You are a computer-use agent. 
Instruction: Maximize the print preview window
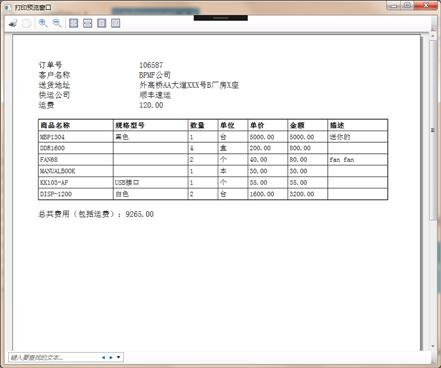(x=407, y=6)
